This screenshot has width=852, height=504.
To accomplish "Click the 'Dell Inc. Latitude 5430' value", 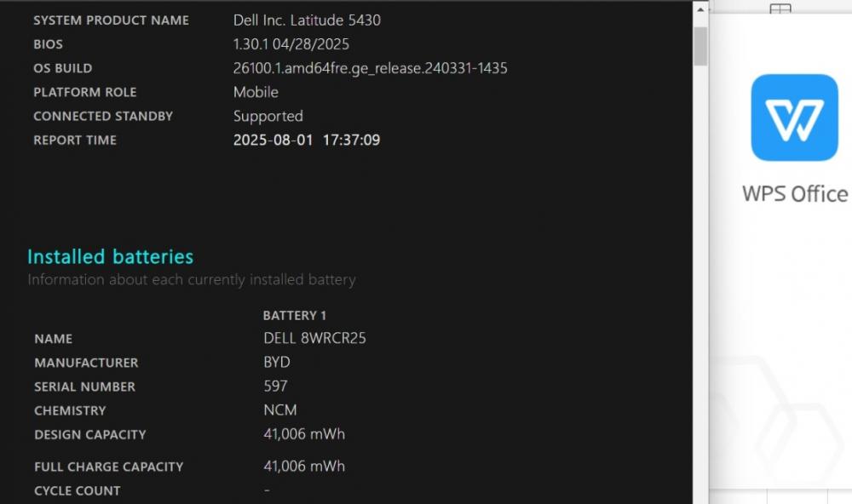I will coord(307,20).
